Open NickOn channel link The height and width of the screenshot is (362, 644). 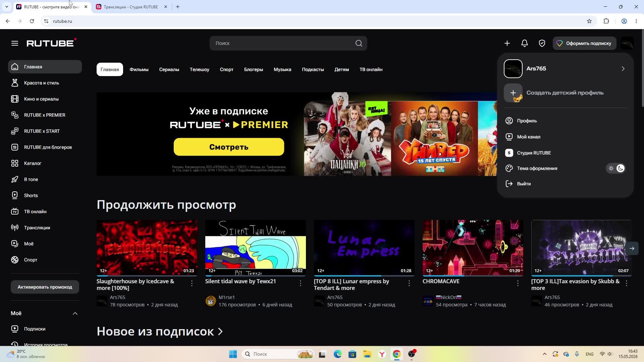pos(449,297)
